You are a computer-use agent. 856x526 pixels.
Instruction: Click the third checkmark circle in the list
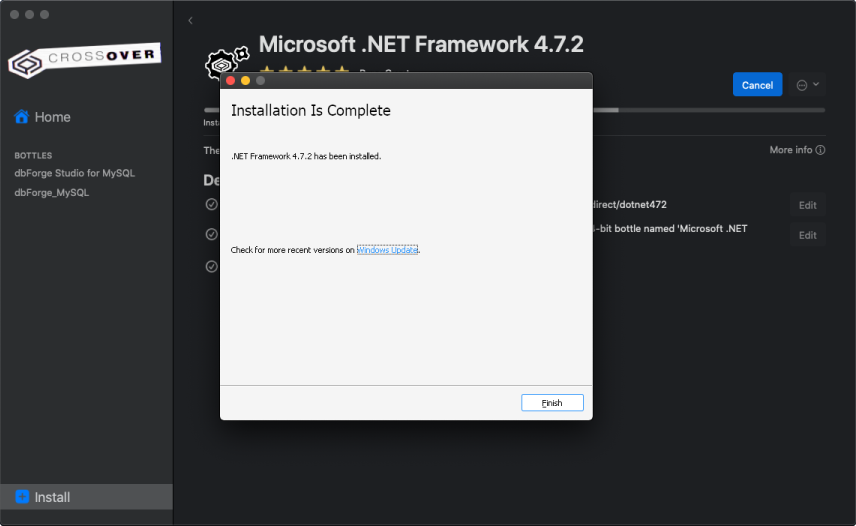(x=212, y=266)
